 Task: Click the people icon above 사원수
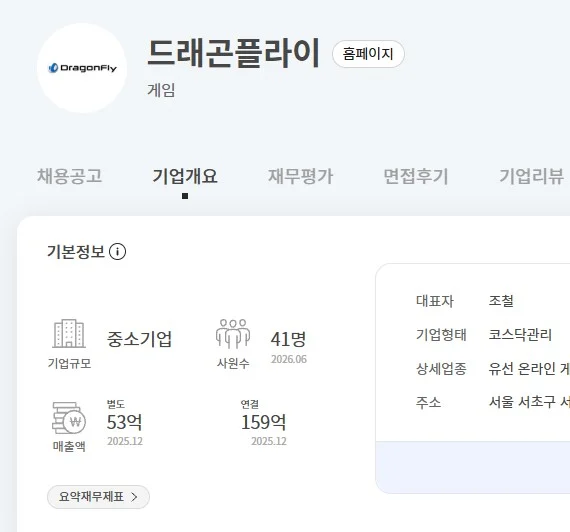[233, 334]
